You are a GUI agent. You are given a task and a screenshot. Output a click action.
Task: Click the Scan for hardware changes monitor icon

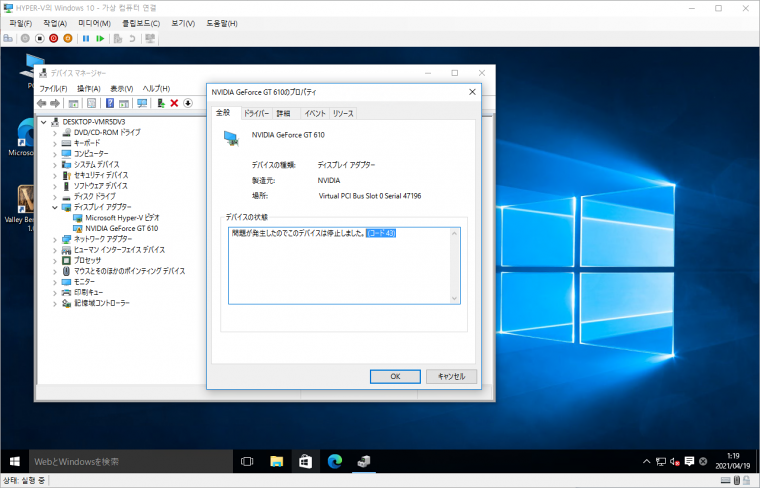point(142,103)
